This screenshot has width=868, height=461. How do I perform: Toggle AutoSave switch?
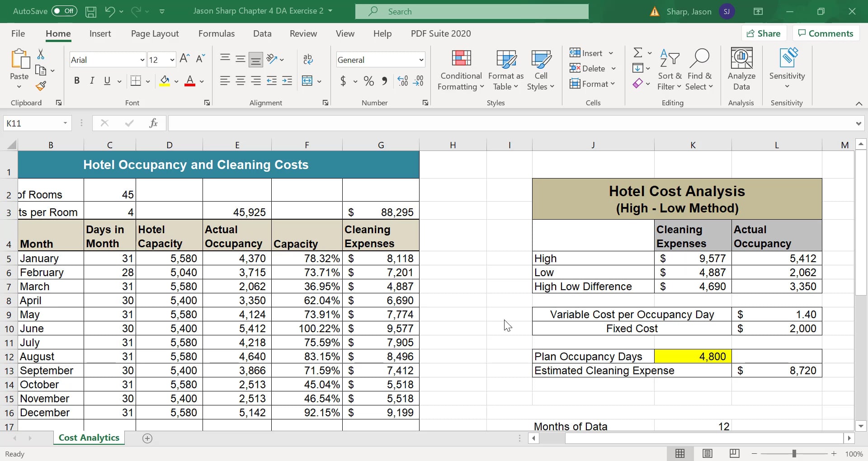(64, 11)
